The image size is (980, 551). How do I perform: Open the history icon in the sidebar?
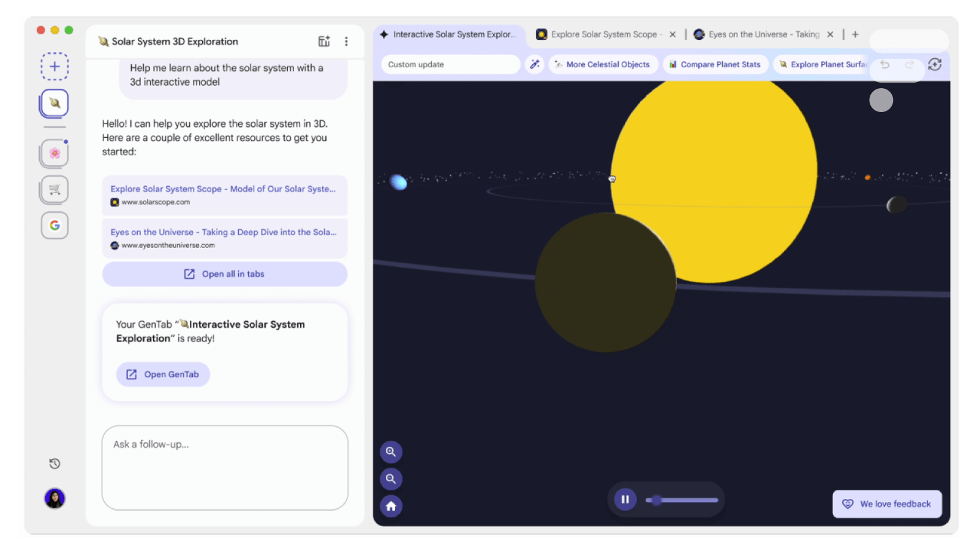pyautogui.click(x=54, y=463)
